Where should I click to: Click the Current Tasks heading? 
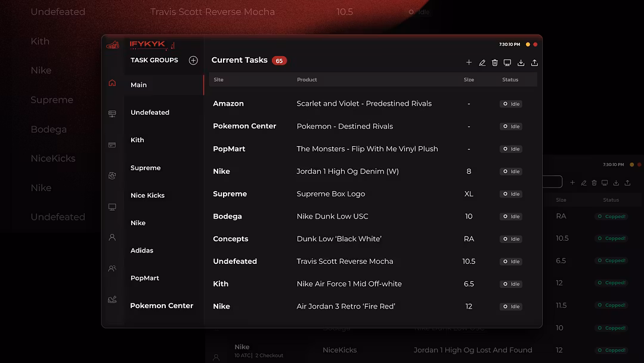tap(240, 60)
